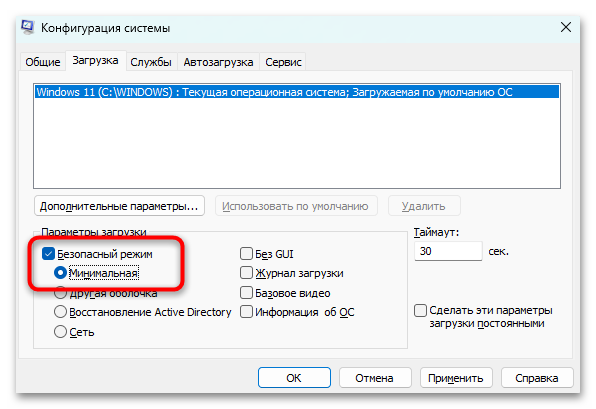The height and width of the screenshot is (409, 596).
Task: Enable the Без GUI checkbox
Action: tap(246, 254)
